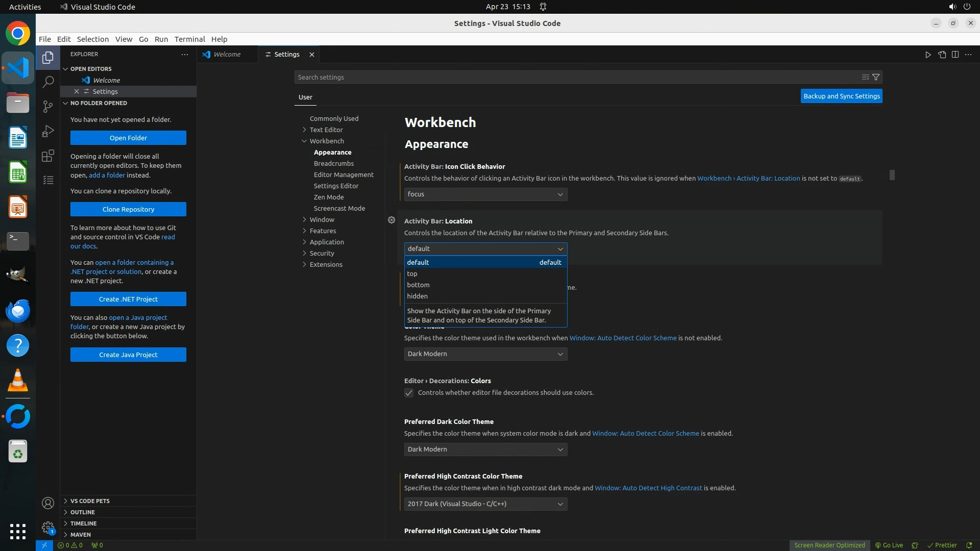980x551 pixels.
Task: Click the Clone Repository button
Action: point(128,209)
